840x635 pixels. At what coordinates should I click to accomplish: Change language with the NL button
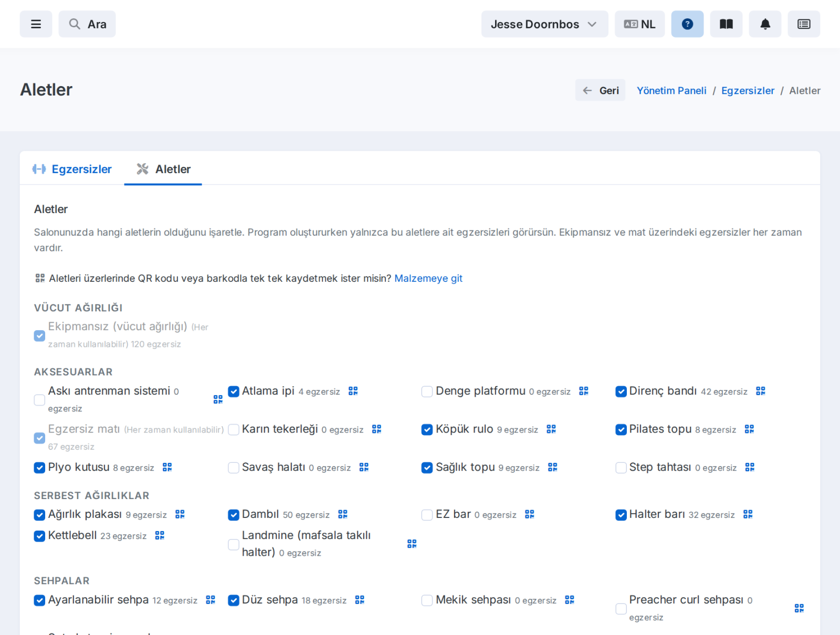(x=640, y=24)
